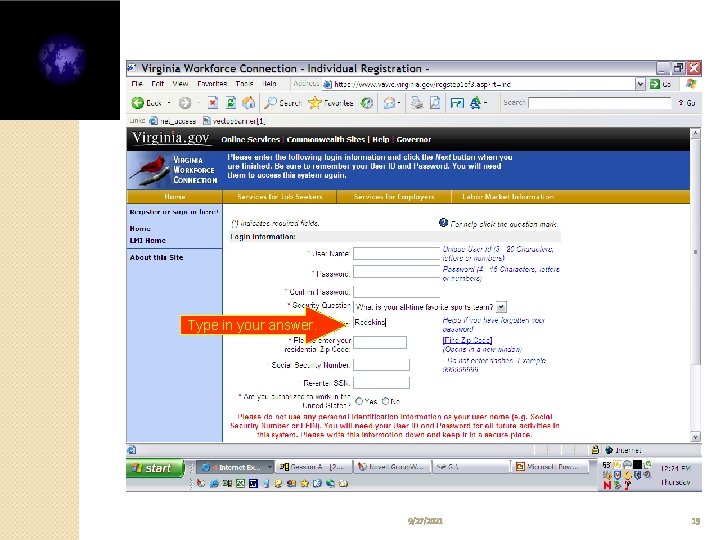Click the page scrollbar down arrow
720x540 pixels.
(695, 437)
